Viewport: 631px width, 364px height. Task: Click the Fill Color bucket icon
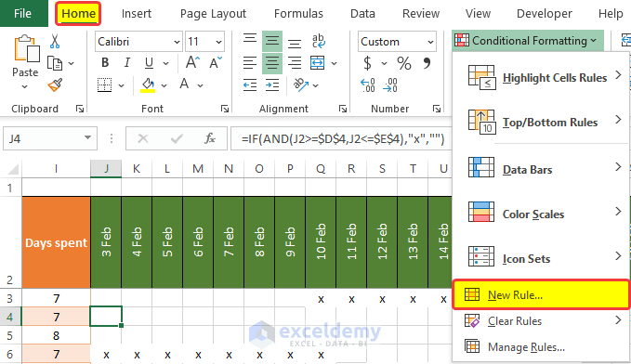(148, 84)
